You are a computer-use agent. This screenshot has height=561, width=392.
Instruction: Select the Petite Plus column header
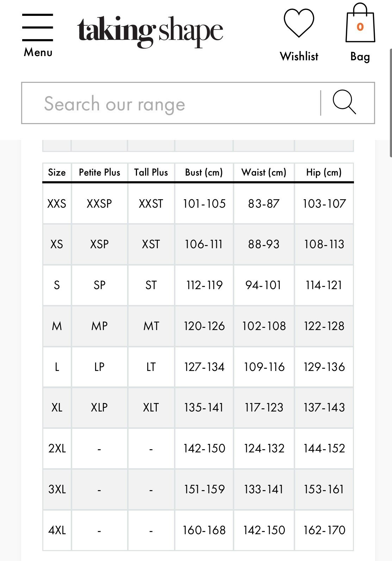tap(99, 172)
